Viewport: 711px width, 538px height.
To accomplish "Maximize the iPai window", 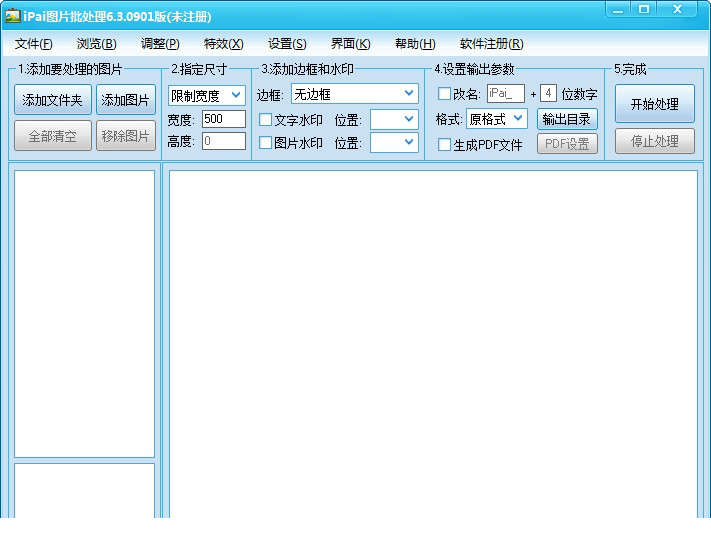I will pyautogui.click(x=644, y=10).
